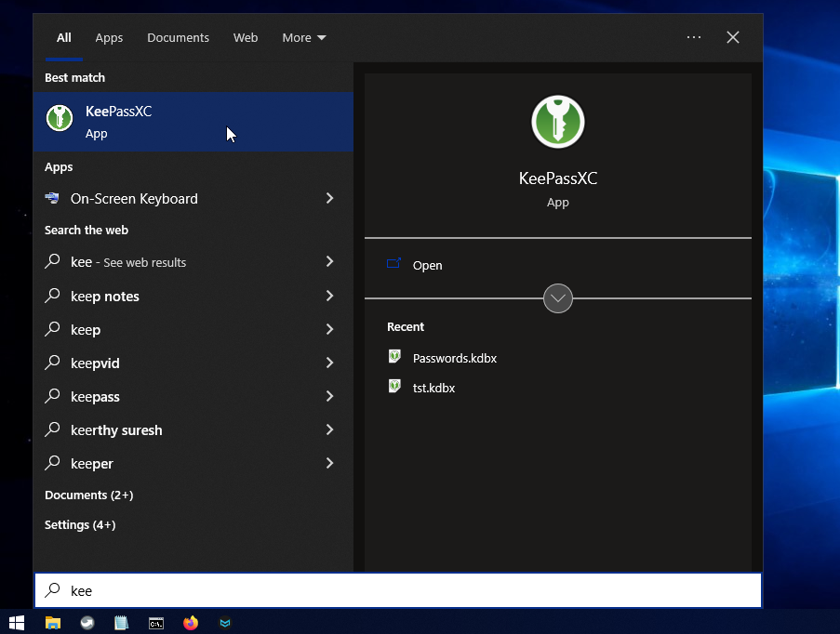Click magnifier icon beside 'keep notes'
Image resolution: width=840 pixels, height=634 pixels.
coord(52,296)
